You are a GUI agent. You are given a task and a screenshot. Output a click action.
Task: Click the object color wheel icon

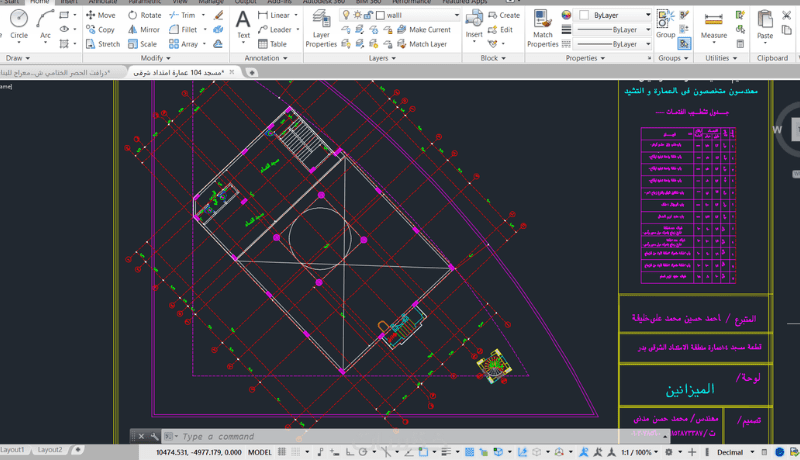pyautogui.click(x=566, y=15)
